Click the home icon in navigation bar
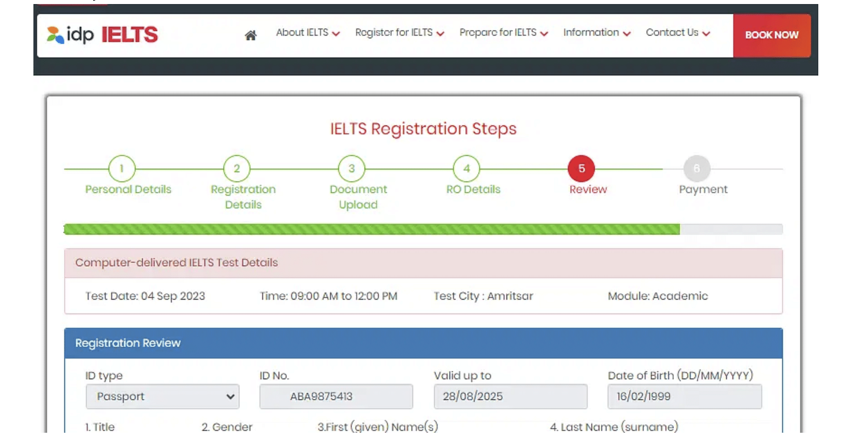This screenshot has width=868, height=444. tap(250, 35)
